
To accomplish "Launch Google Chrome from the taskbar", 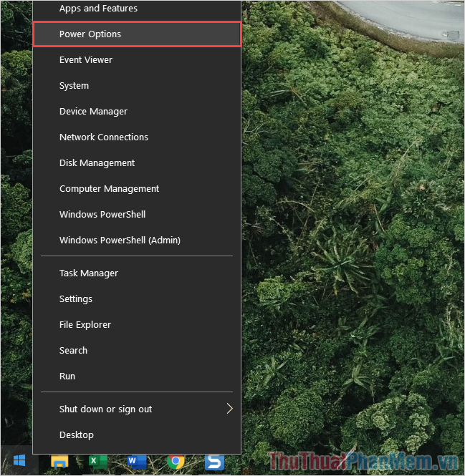I will 176,462.
